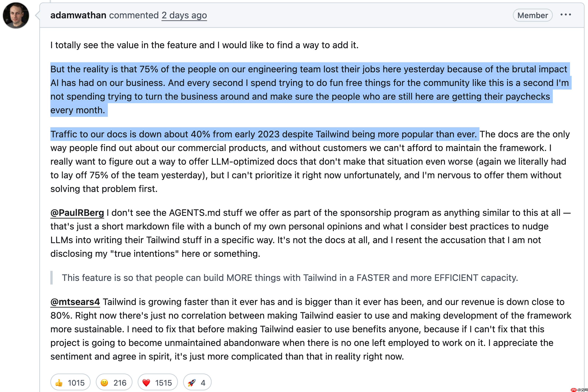Open the three-dot comment options menu

tap(565, 15)
